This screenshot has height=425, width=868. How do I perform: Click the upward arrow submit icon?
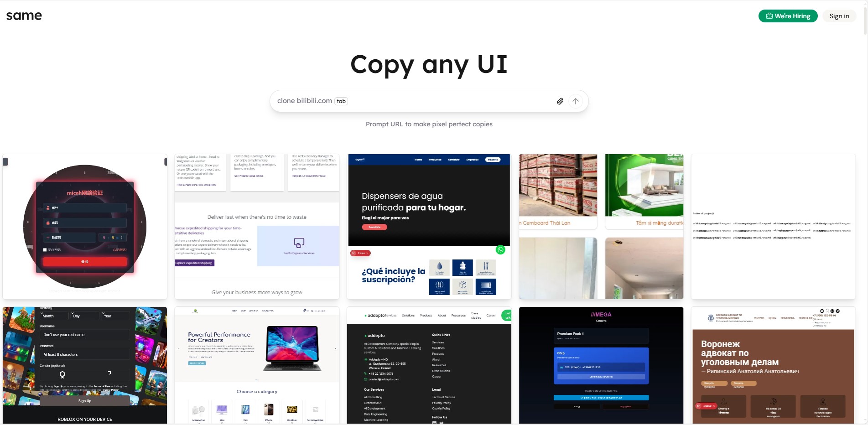coord(575,101)
